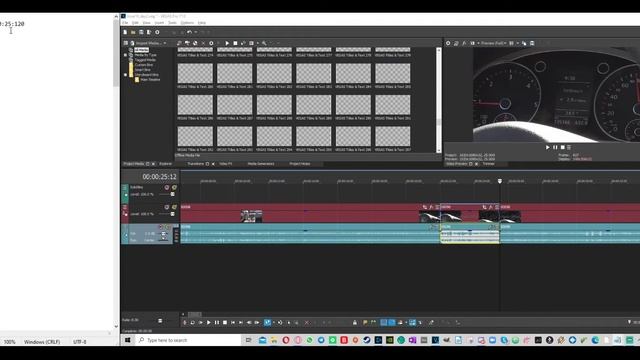
Task: Select the Main Timeline storyboard bin
Action: 150,80
